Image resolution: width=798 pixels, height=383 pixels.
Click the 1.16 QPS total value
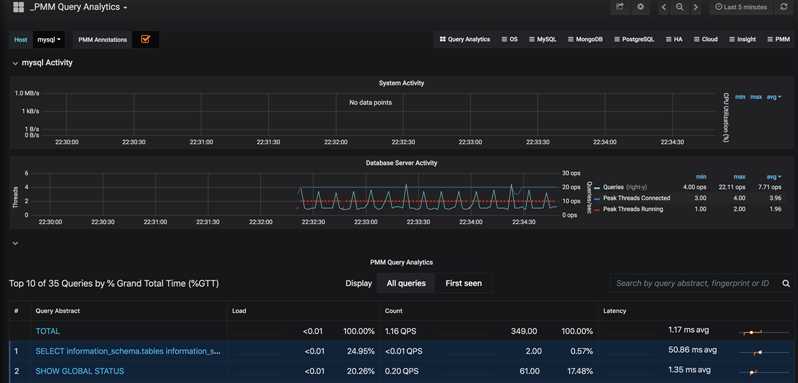click(x=401, y=331)
